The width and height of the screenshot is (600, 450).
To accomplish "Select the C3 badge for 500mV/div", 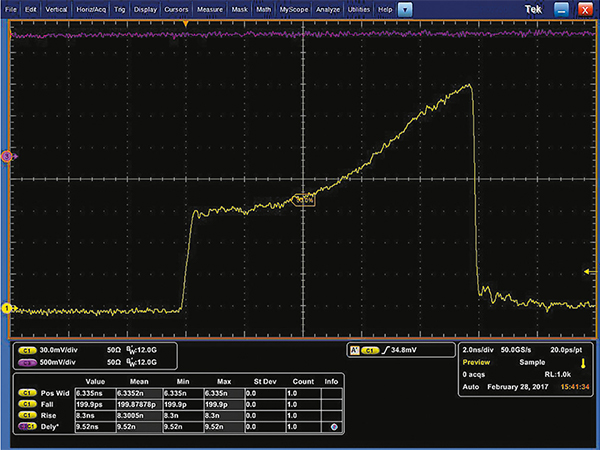I will 27,362.
